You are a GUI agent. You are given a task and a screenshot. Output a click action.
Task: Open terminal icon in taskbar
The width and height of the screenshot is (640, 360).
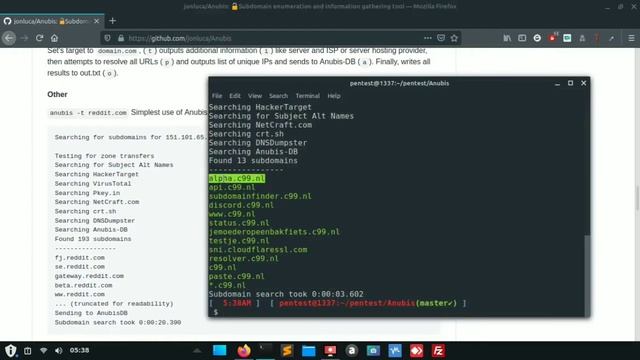(265, 351)
